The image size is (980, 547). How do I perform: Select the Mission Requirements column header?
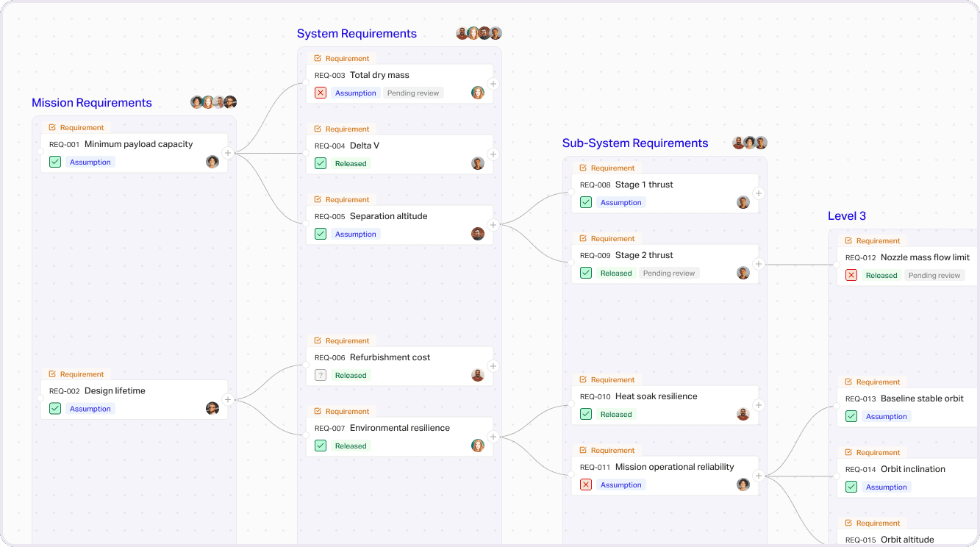91,102
